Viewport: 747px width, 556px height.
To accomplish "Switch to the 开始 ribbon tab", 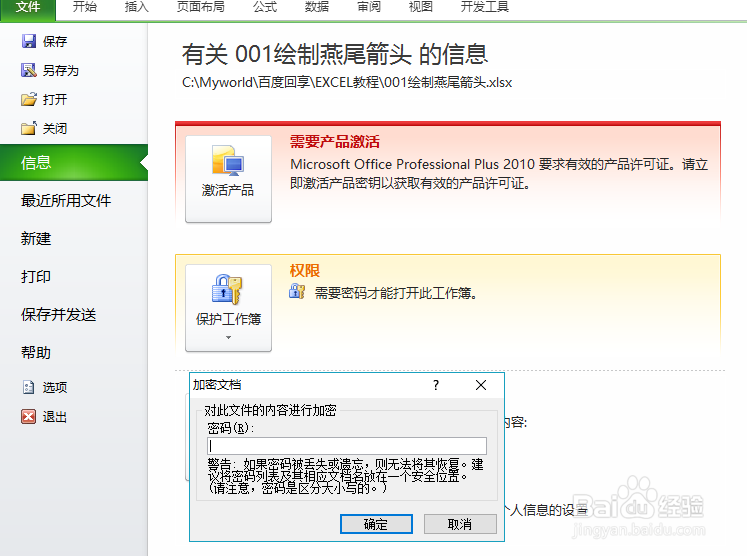I will [85, 7].
